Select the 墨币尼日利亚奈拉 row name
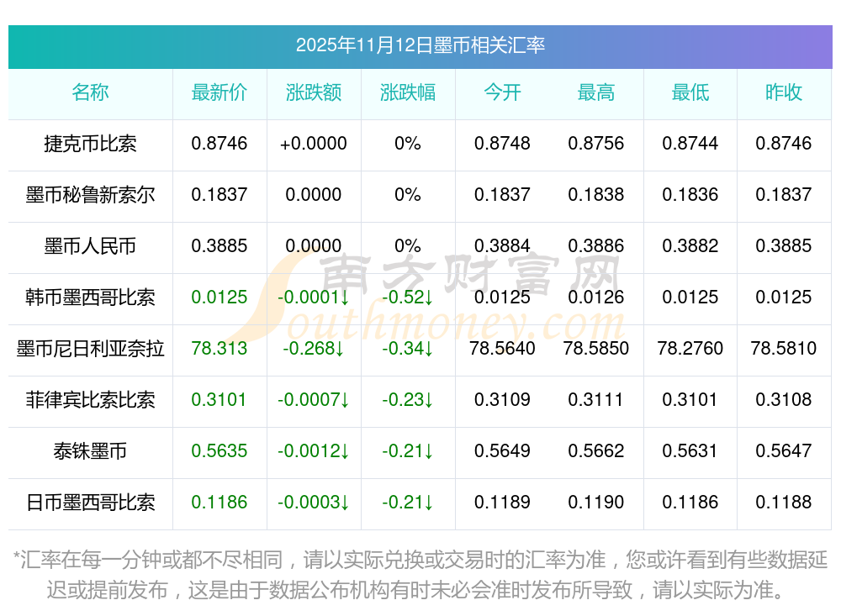 90,349
